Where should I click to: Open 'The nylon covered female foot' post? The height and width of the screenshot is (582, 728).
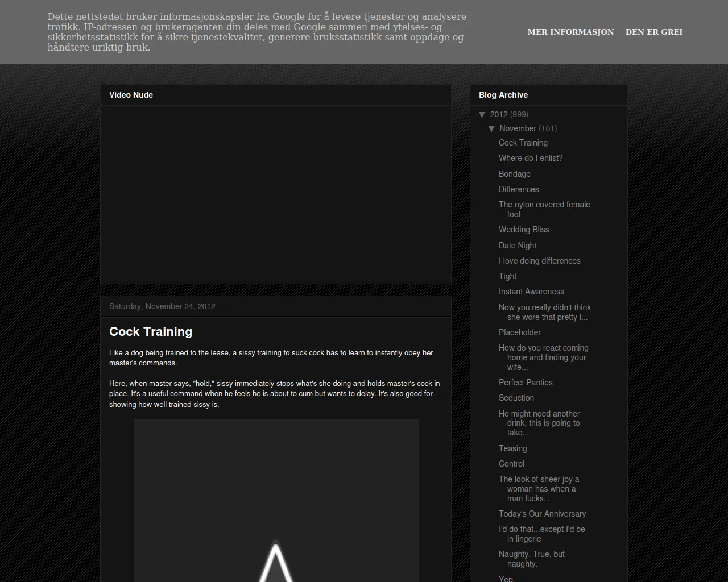544,209
